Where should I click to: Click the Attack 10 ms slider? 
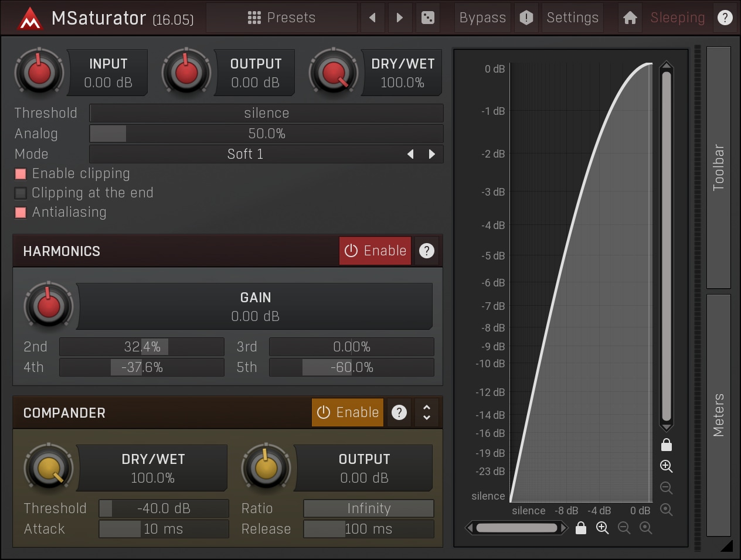coord(164,529)
